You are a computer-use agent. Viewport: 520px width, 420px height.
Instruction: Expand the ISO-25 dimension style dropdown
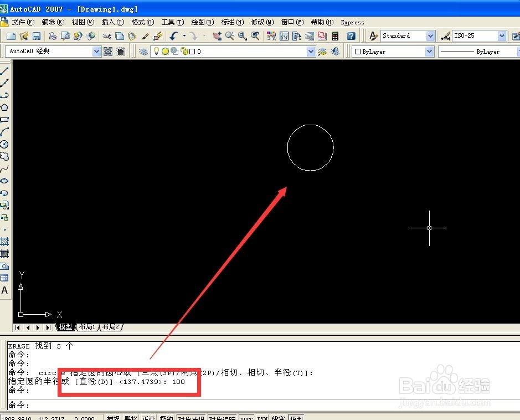click(x=502, y=36)
